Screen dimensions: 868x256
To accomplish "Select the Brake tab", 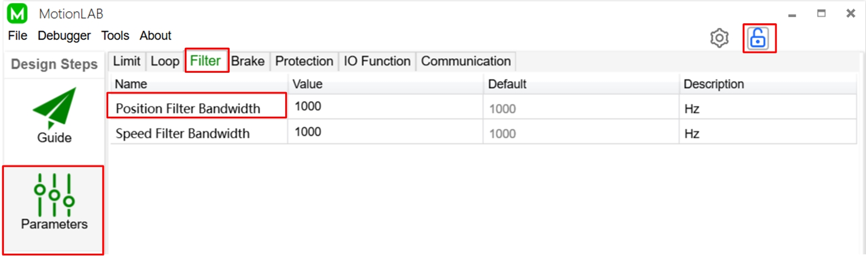I will coord(248,61).
